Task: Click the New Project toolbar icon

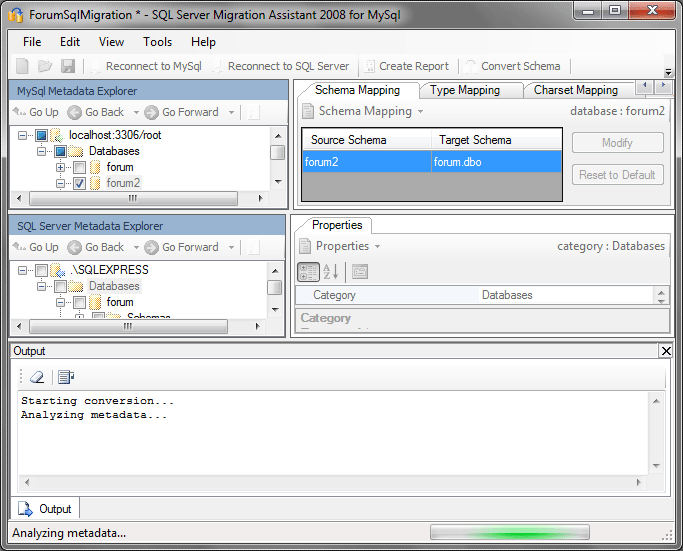Action: pyautogui.click(x=22, y=66)
